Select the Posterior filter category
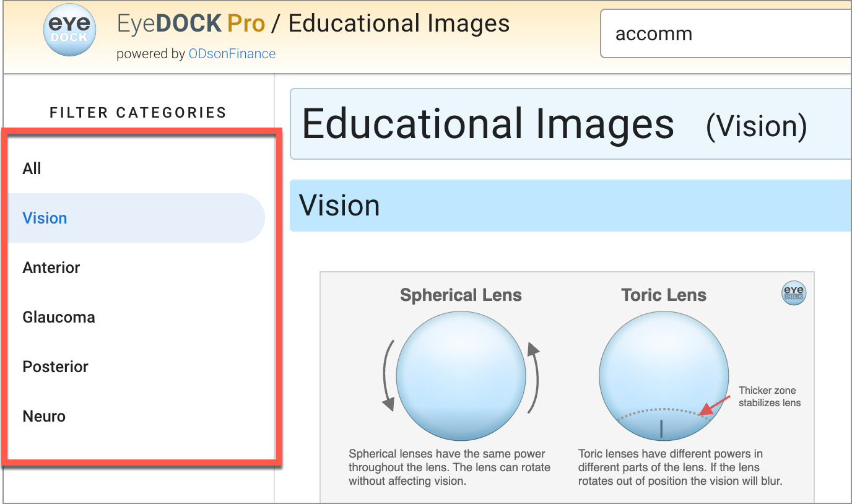This screenshot has width=852, height=504. (x=55, y=366)
